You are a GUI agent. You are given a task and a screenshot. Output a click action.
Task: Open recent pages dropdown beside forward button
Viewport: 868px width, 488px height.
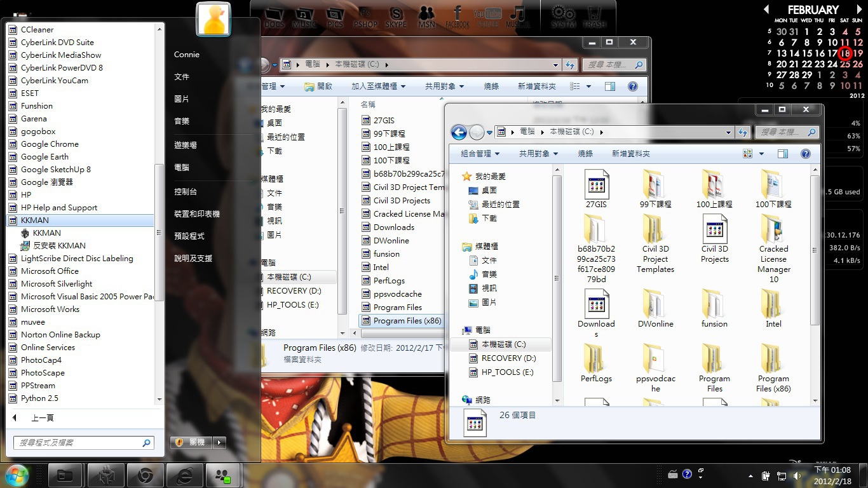[489, 133]
